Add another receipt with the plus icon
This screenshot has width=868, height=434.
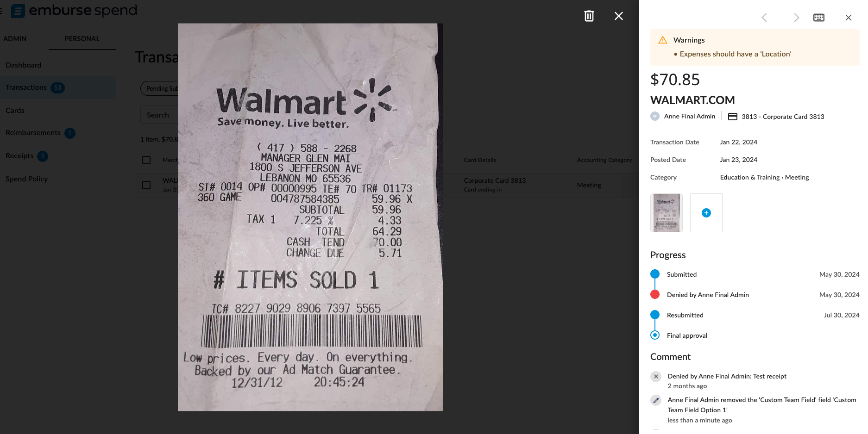tap(706, 213)
